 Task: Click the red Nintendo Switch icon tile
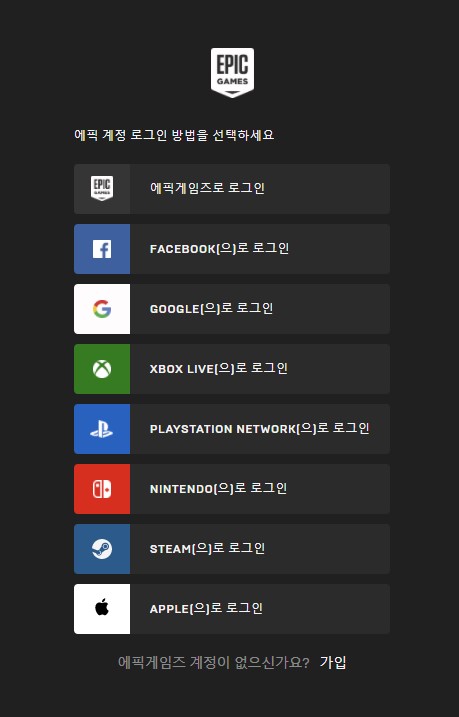102,489
